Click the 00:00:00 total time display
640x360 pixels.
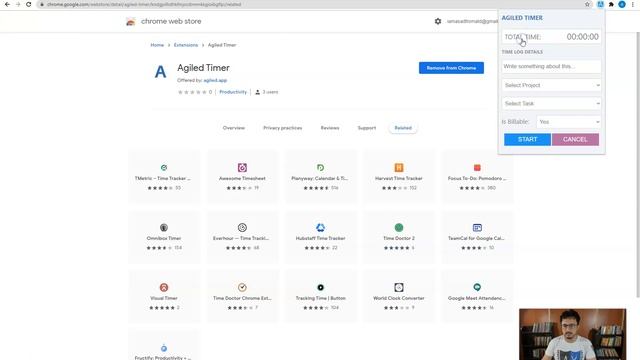click(582, 37)
